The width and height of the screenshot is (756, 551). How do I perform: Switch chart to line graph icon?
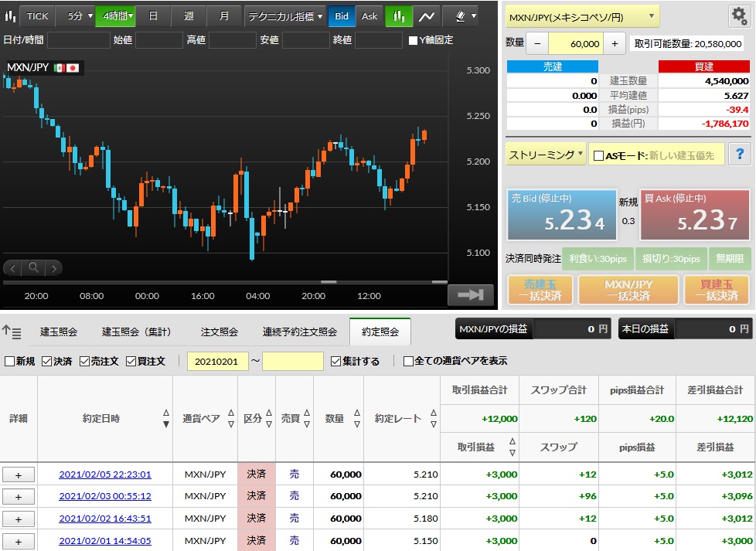click(426, 16)
